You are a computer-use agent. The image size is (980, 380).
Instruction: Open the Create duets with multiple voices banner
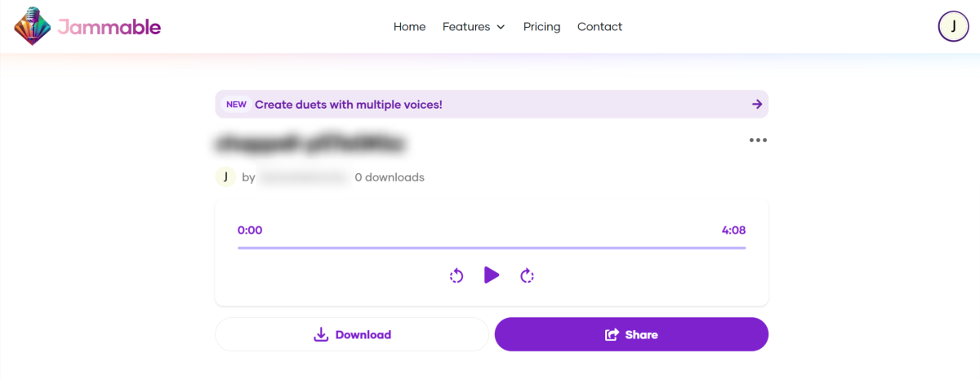[492, 104]
